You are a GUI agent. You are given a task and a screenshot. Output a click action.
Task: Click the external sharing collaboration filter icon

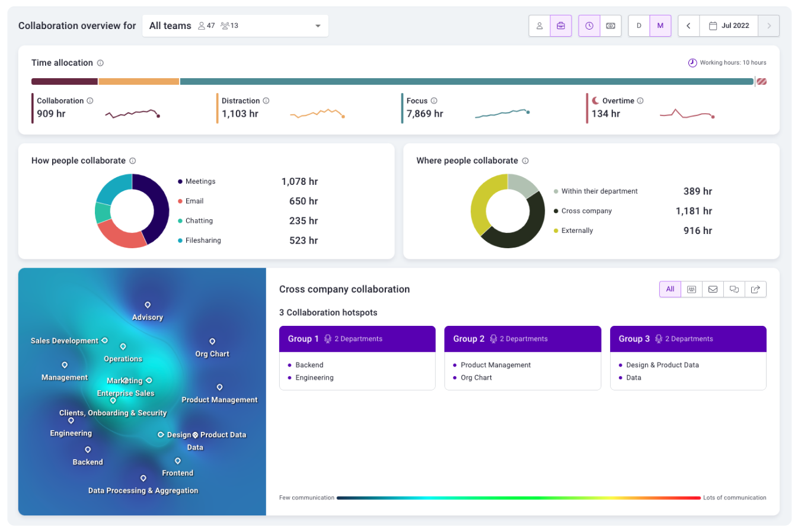tap(755, 289)
